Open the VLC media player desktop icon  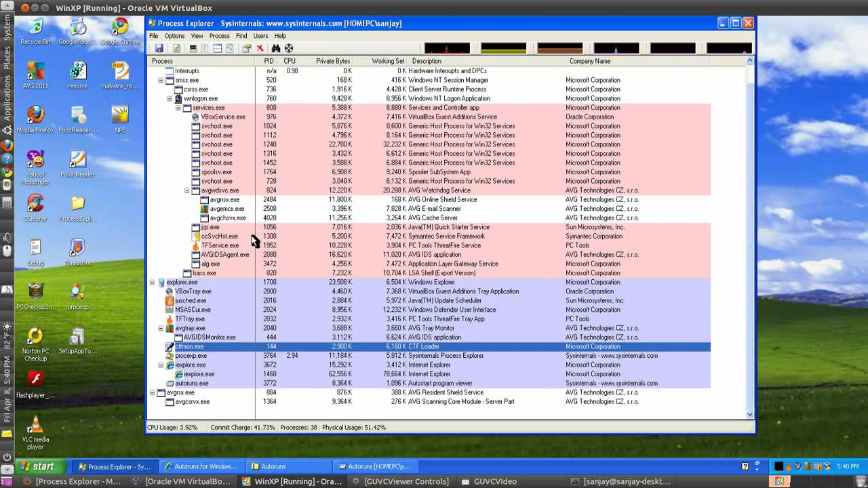[x=35, y=432]
